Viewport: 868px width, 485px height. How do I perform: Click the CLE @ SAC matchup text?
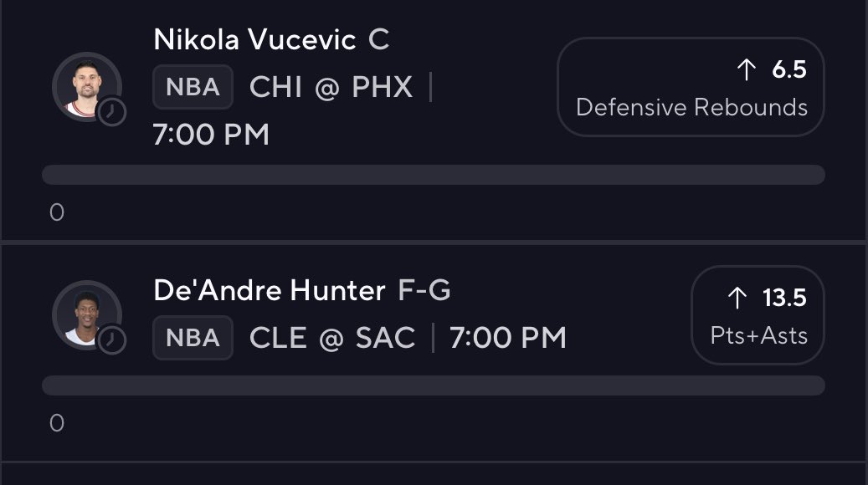[332, 338]
